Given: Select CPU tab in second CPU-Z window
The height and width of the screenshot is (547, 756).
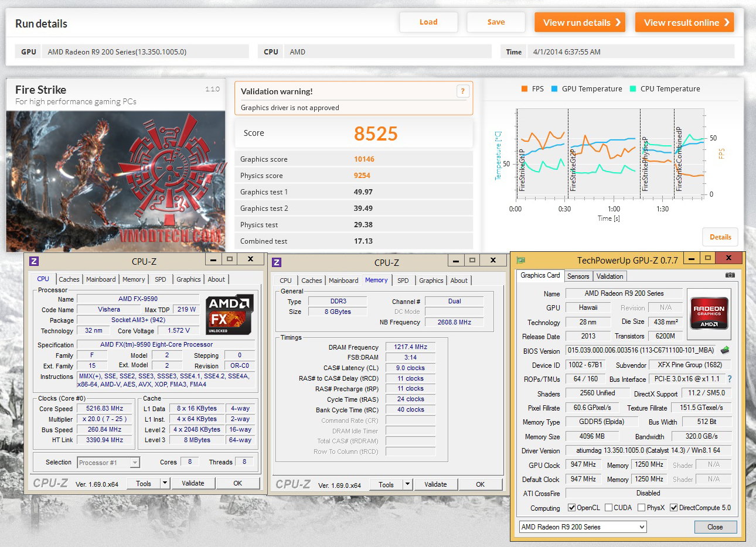Looking at the screenshot, I should [x=286, y=281].
